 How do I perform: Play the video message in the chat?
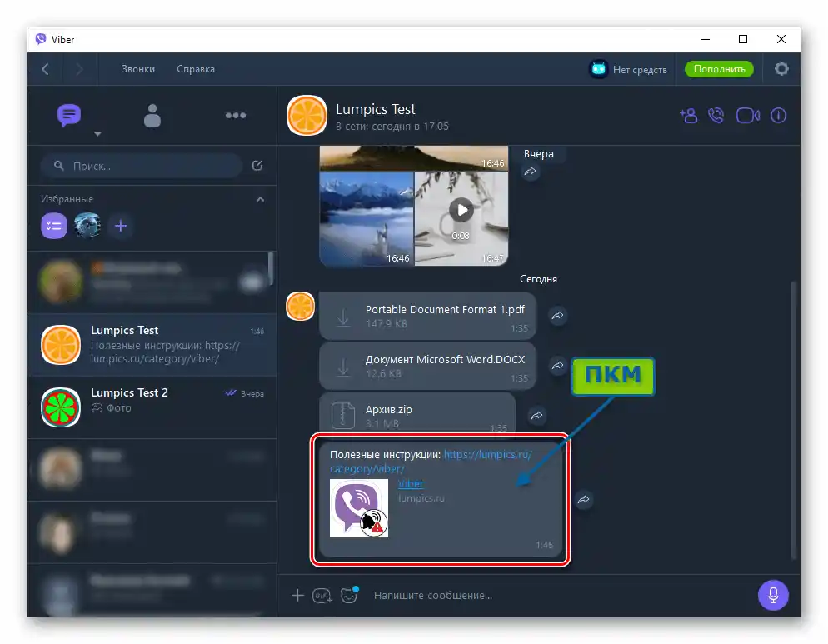coord(461,210)
